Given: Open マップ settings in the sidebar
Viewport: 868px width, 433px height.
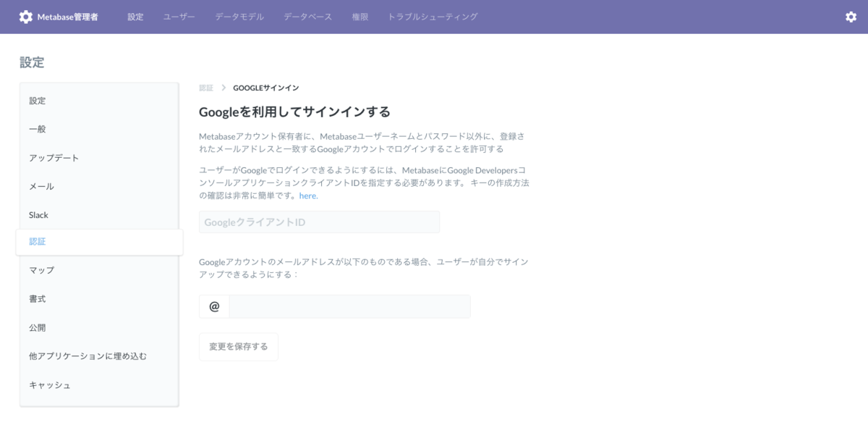Looking at the screenshot, I should coord(99,270).
